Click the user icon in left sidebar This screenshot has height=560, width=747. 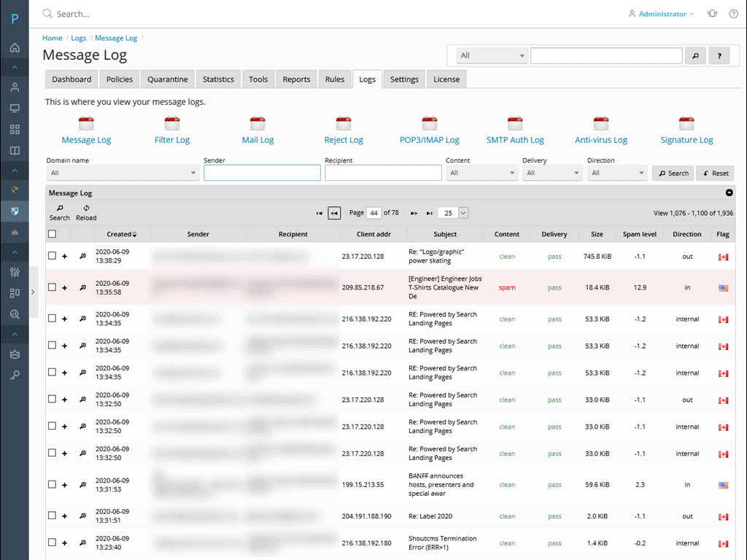coord(15,87)
